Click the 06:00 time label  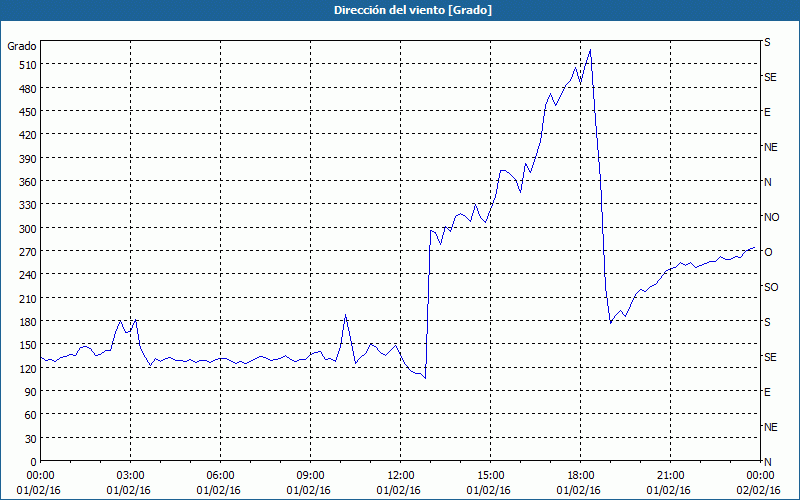tap(218, 476)
